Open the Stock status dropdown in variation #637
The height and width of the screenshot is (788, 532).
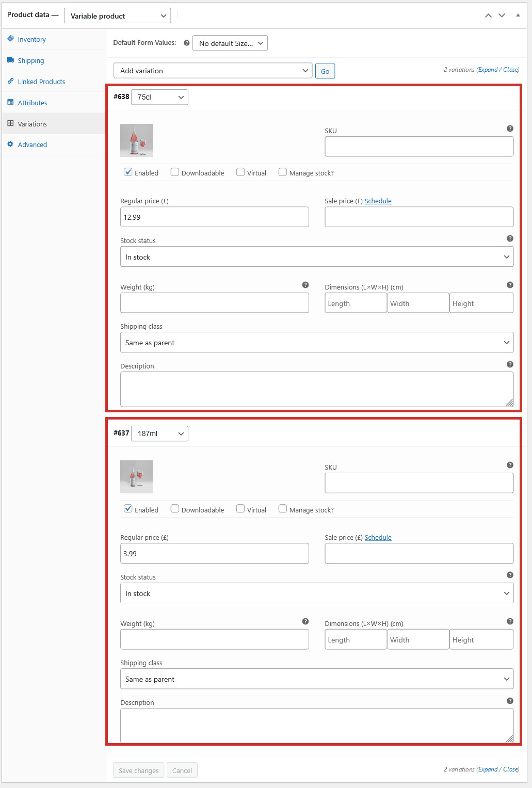coord(317,593)
